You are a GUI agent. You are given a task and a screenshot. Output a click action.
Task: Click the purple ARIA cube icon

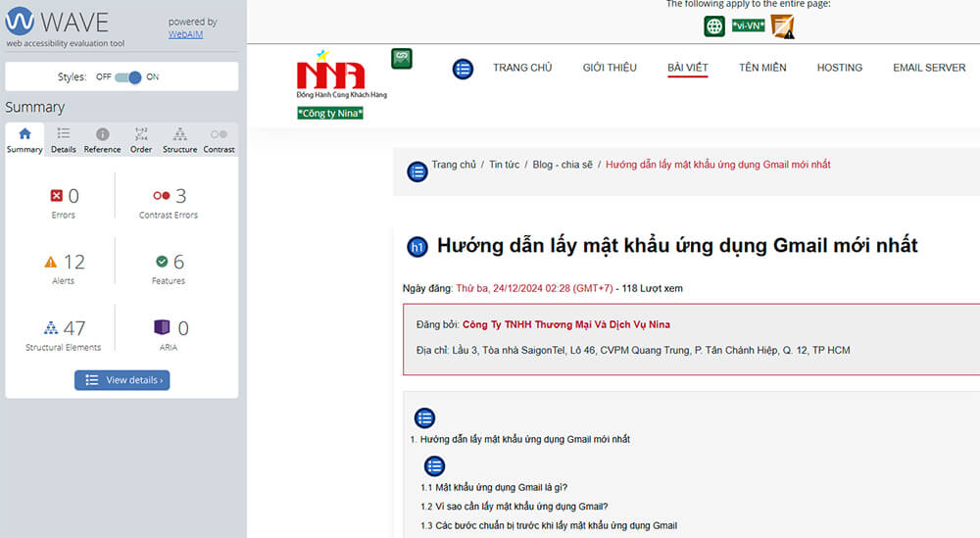tap(162, 326)
